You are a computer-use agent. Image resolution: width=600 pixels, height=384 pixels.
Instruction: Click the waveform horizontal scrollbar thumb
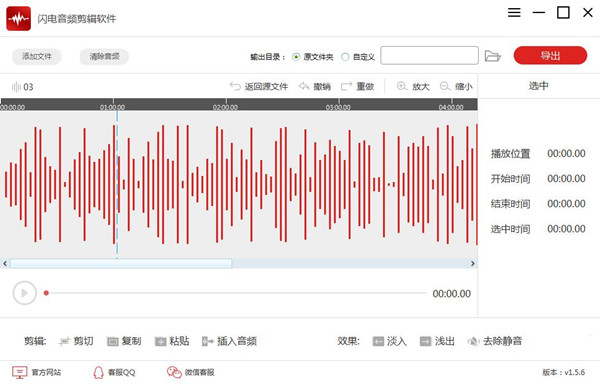[121, 264]
